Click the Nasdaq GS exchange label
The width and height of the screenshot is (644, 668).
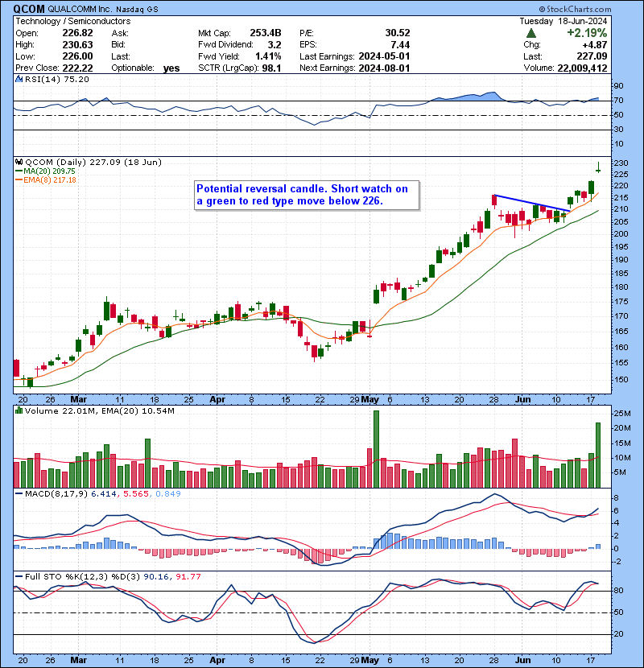pos(137,10)
